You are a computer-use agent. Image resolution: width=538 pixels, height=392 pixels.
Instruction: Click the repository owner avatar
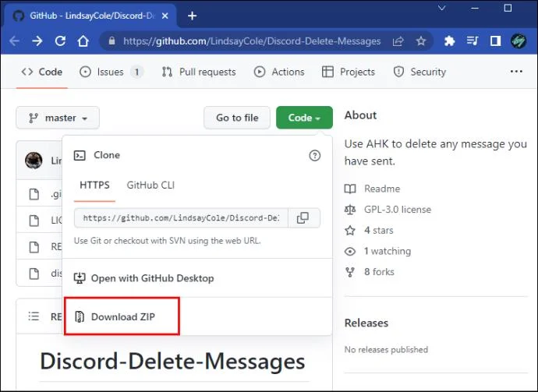coord(34,161)
